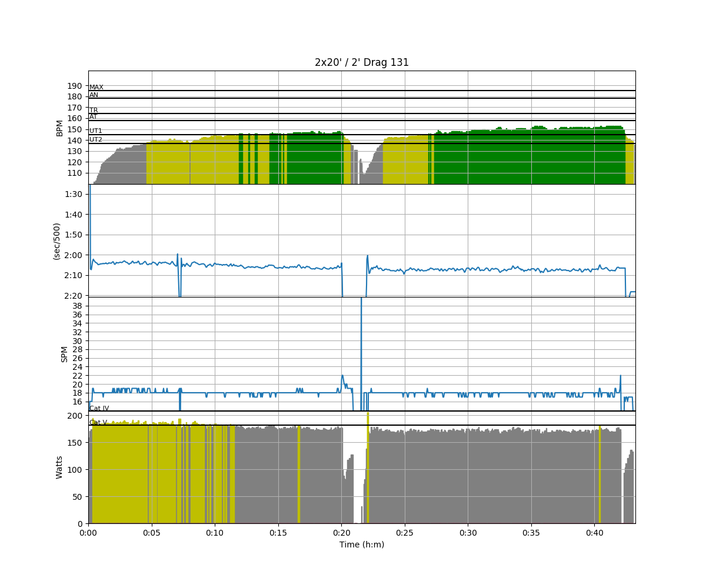Click the 140 tick on BPM axis
The height and width of the screenshot is (588, 706).
[75, 141]
